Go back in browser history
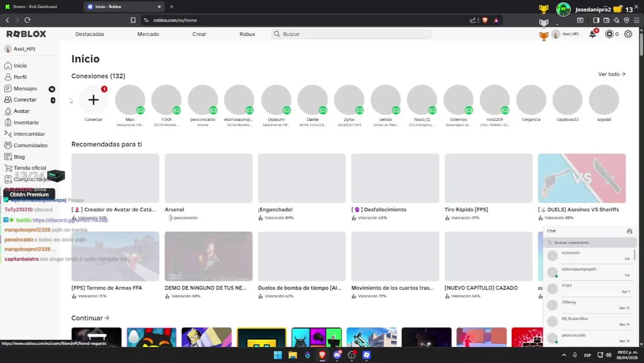The height and width of the screenshot is (363, 644). tap(7, 20)
